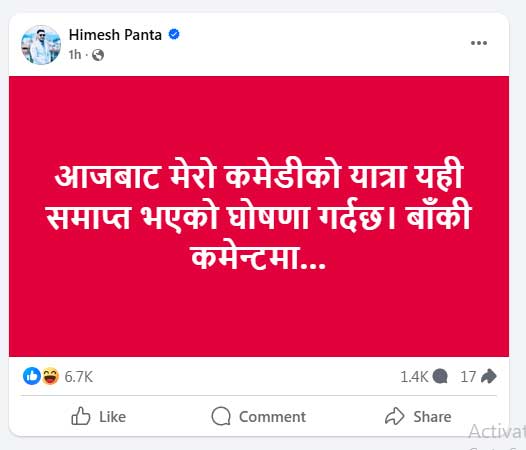526x450 pixels.
Task: Click the gray share arrow icon
Action: tap(488, 376)
